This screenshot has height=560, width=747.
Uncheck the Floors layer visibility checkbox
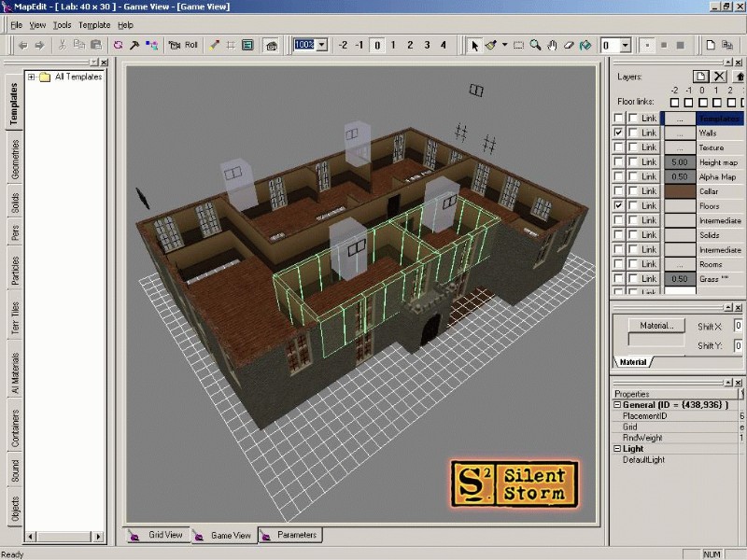click(x=617, y=205)
